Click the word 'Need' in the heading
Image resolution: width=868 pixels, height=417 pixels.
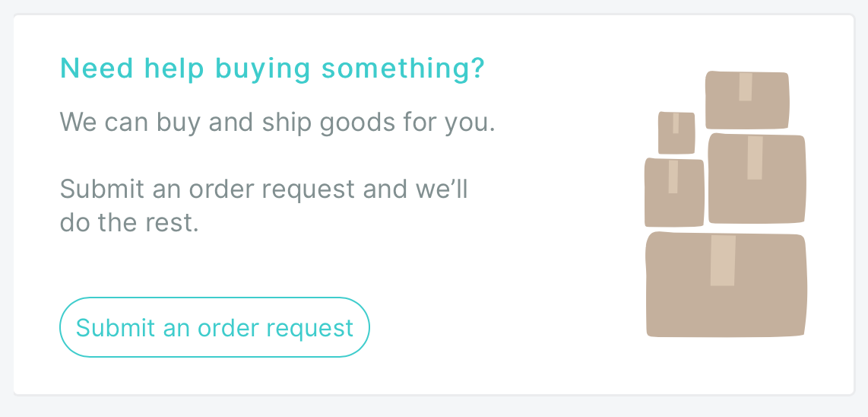(x=97, y=68)
